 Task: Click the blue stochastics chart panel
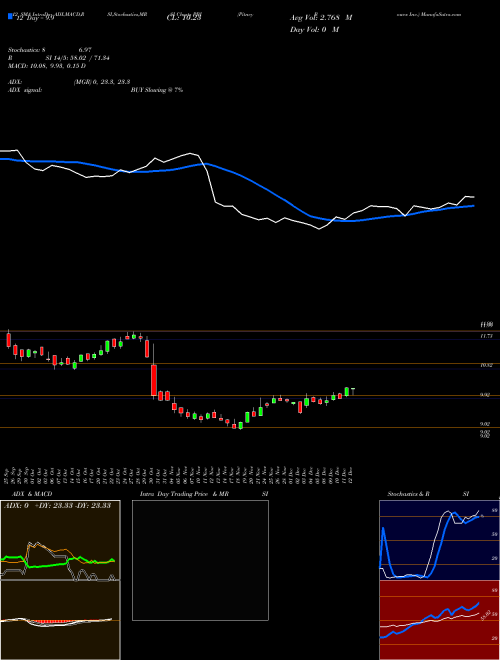pyautogui.click(x=439, y=540)
